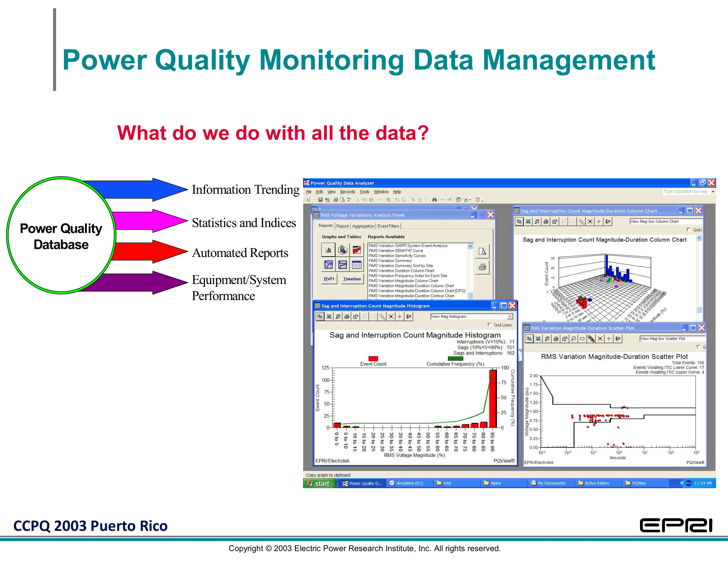This screenshot has width=728, height=563.
Task: Expand the View Mag Histogram dropdown
Action: point(510,317)
